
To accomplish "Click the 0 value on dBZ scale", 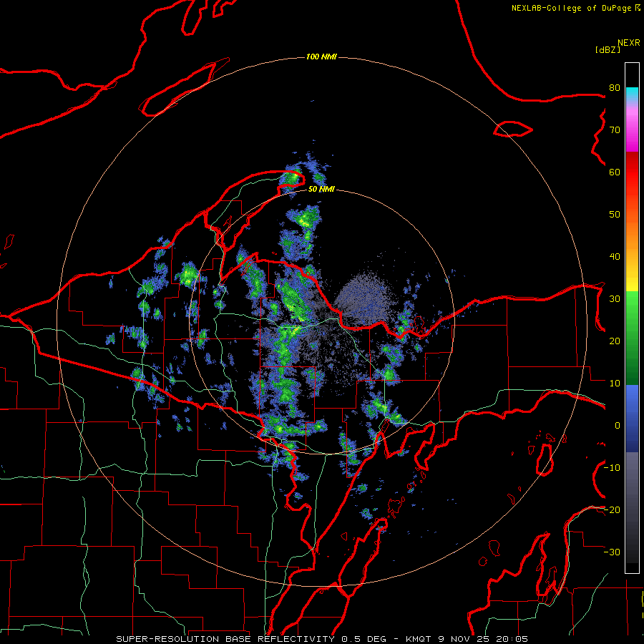I will click(x=618, y=426).
